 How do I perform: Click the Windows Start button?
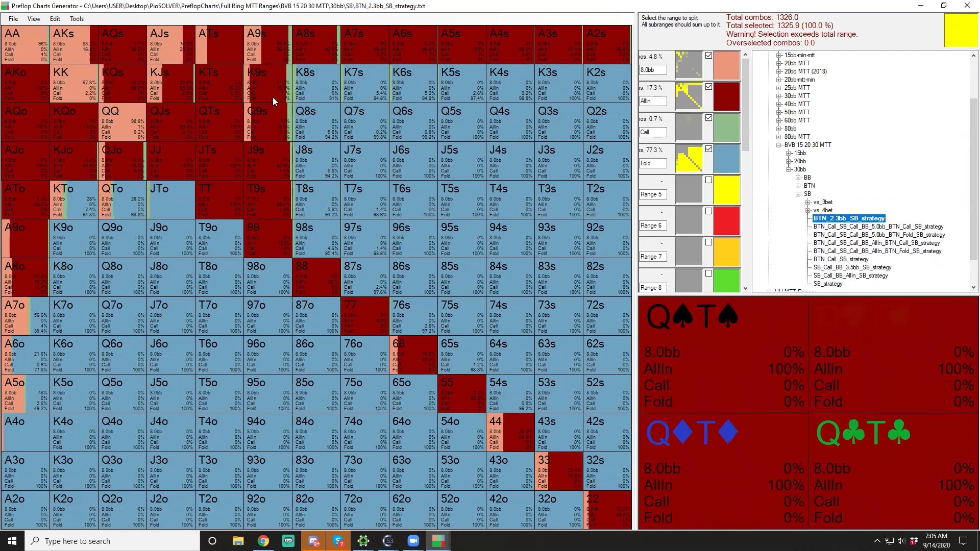coord(12,541)
